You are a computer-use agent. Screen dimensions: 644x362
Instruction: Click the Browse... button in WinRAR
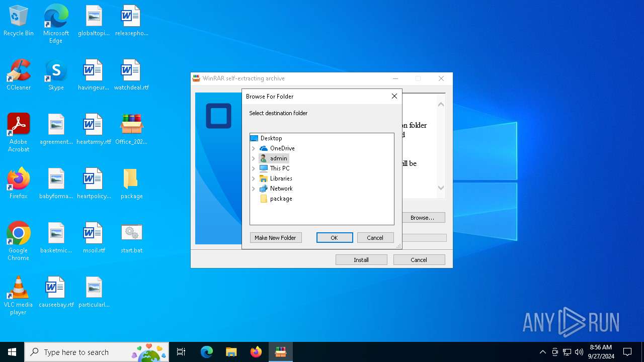pos(423,218)
